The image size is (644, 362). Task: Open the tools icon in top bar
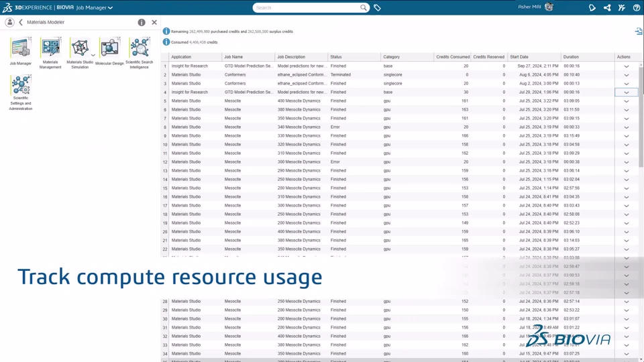pos(622,7)
